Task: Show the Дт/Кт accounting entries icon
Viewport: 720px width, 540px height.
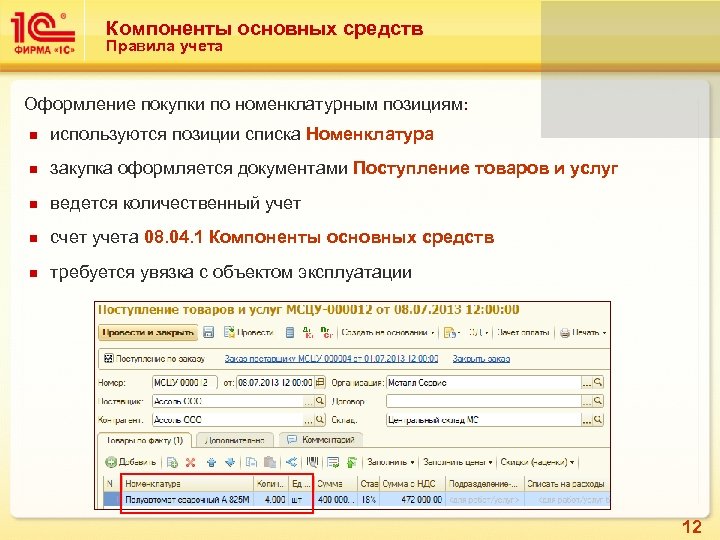Action: click(309, 332)
